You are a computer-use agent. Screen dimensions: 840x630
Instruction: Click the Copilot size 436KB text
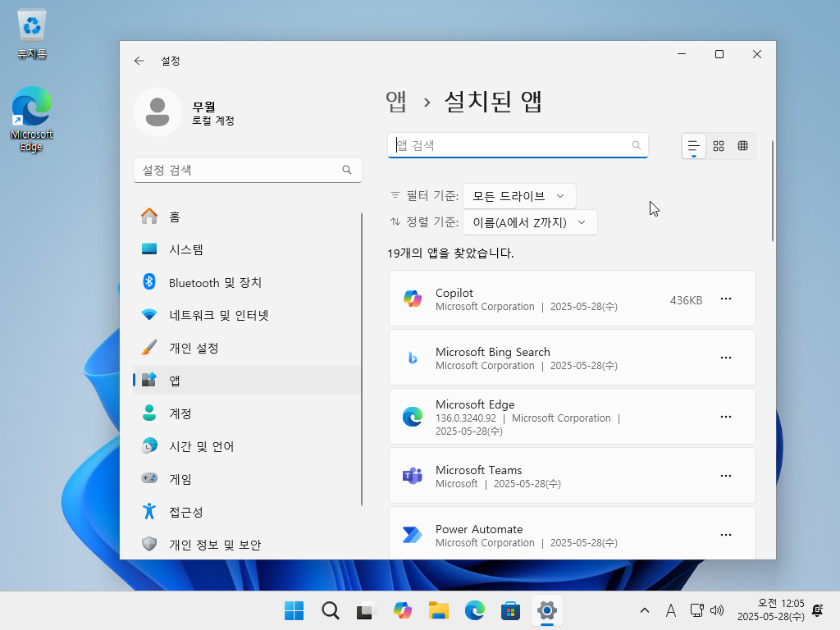tap(686, 300)
